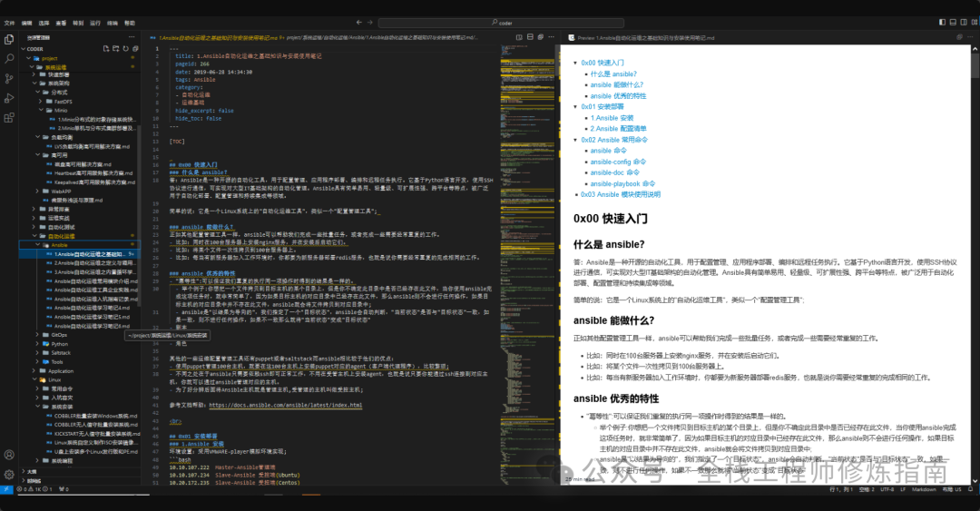Click the coder command center search box
This screenshot has width=980, height=511.
pos(501,23)
